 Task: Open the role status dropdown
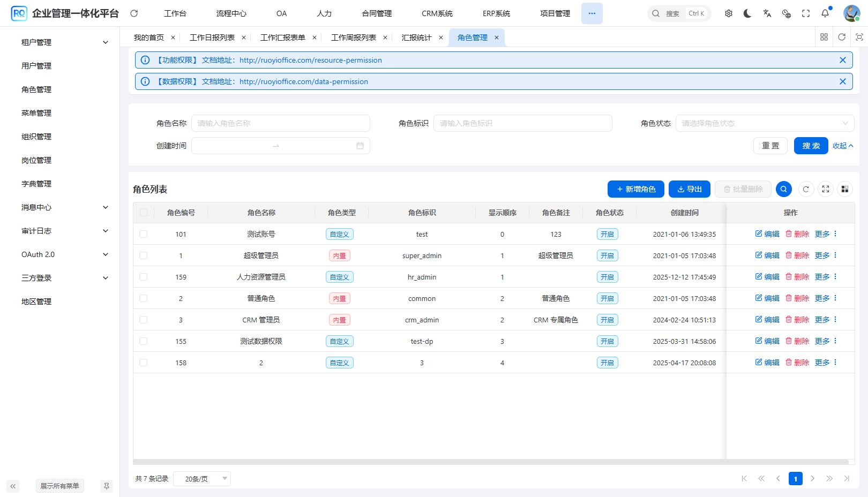(765, 123)
